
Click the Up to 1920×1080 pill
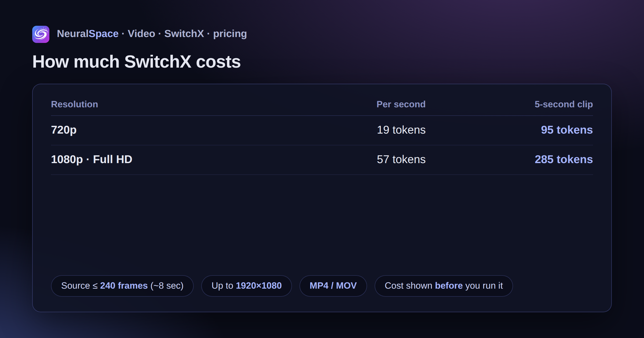click(x=247, y=286)
